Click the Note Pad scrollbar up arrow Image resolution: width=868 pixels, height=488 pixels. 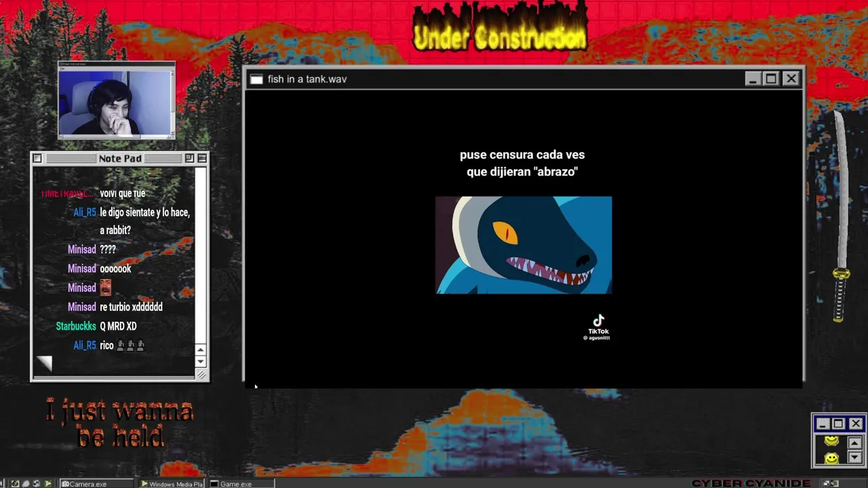[201, 350]
